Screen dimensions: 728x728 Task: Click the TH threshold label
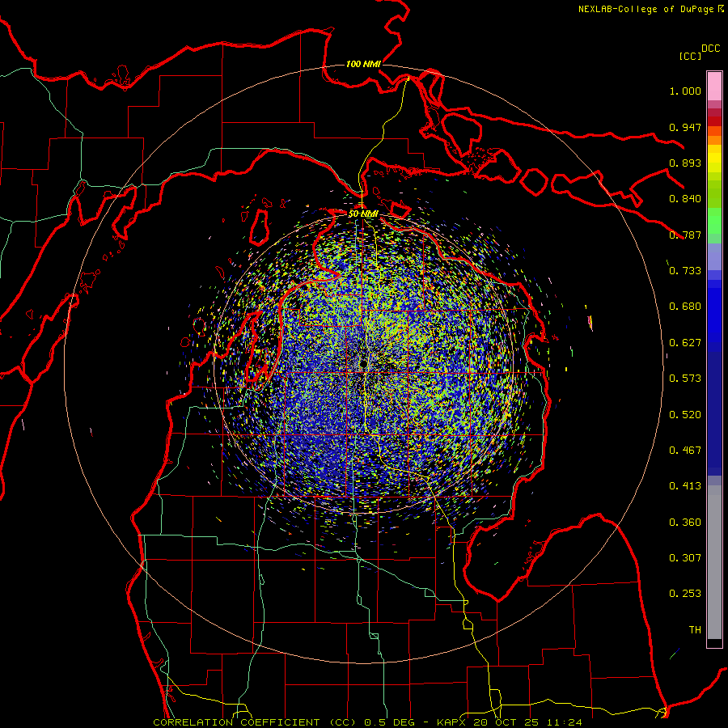(x=695, y=630)
